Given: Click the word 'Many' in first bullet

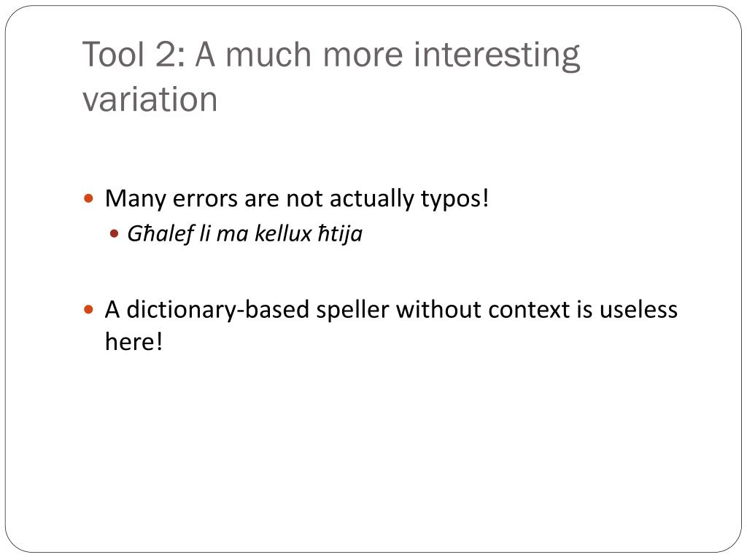Looking at the screenshot, I should pyautogui.click(x=135, y=199).
